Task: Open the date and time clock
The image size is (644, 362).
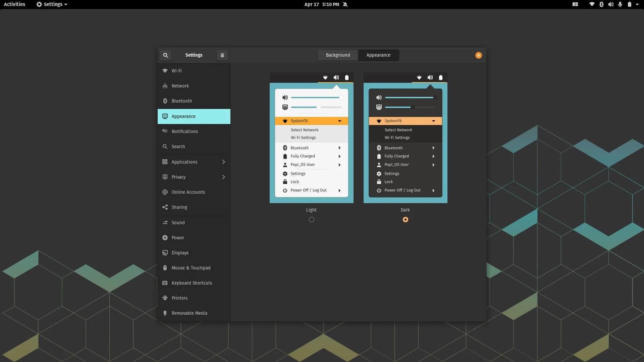Action: click(x=322, y=4)
